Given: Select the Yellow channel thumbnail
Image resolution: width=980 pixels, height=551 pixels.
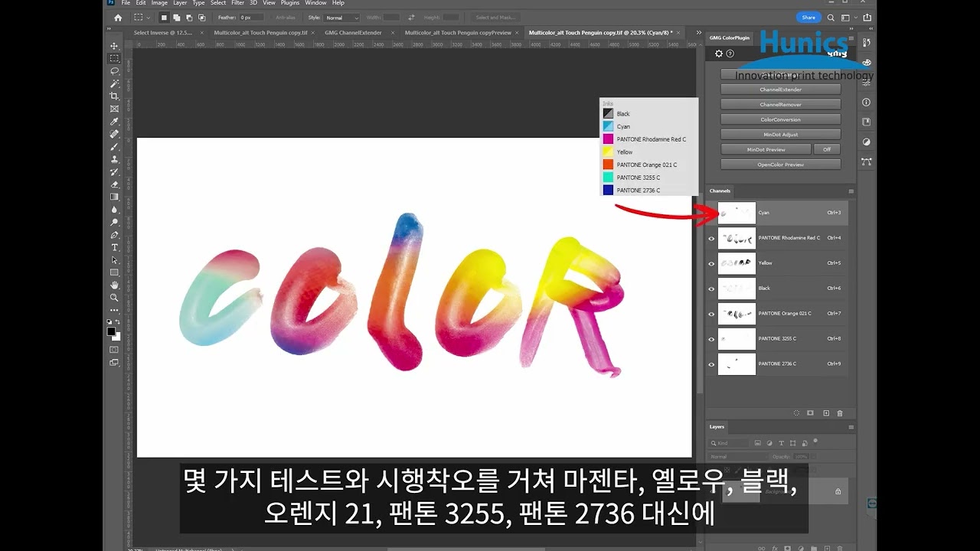Looking at the screenshot, I should point(737,263).
